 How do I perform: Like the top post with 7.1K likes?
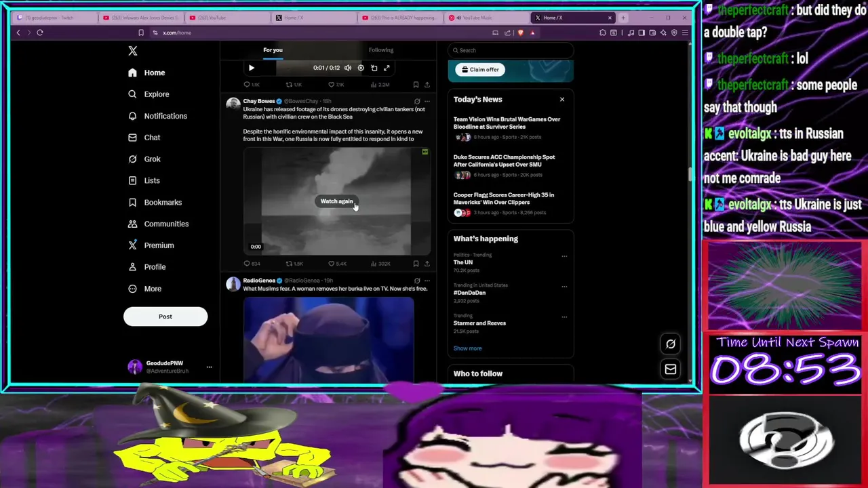coord(336,85)
